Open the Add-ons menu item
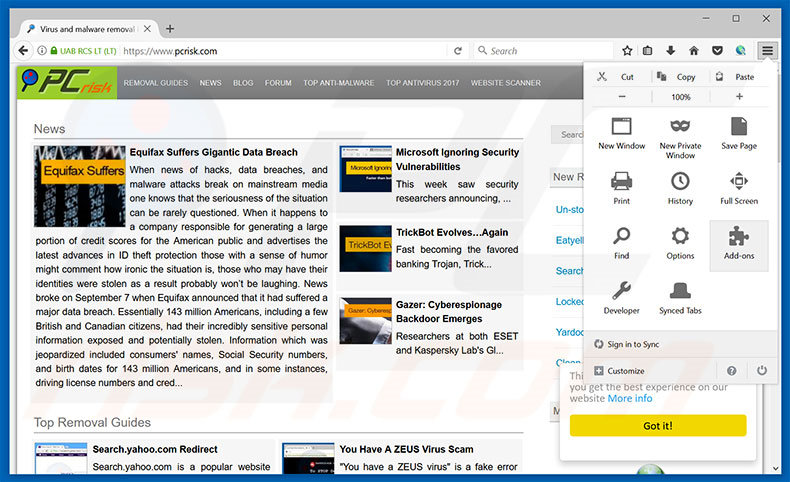The width and height of the screenshot is (790, 482). (739, 245)
